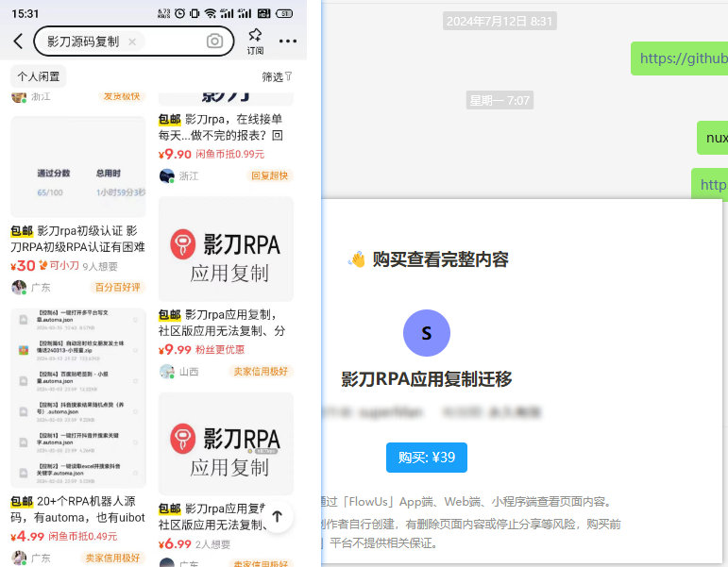Open camera image search icon
The height and width of the screenshot is (567, 728).
click(x=214, y=41)
